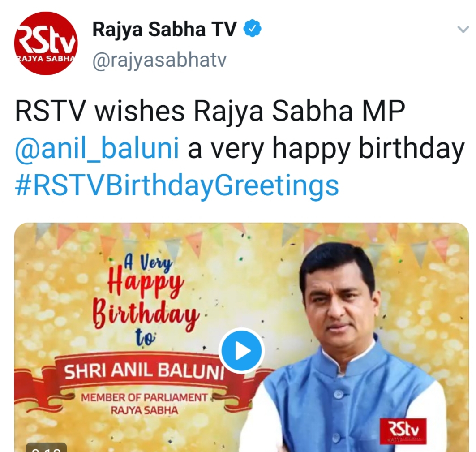Screen dimensions: 476x452
Task: Tap the video duration badge
Action: point(46,448)
